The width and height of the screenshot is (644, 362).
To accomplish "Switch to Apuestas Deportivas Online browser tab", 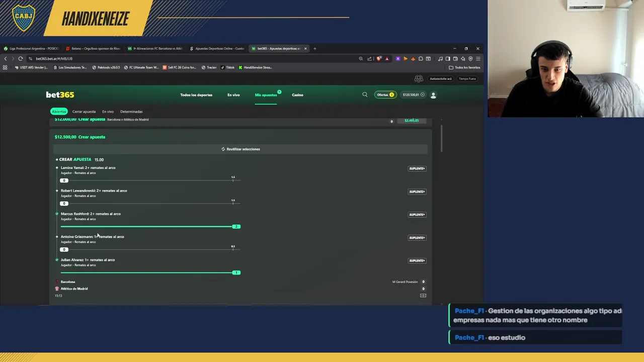I will click(218, 49).
